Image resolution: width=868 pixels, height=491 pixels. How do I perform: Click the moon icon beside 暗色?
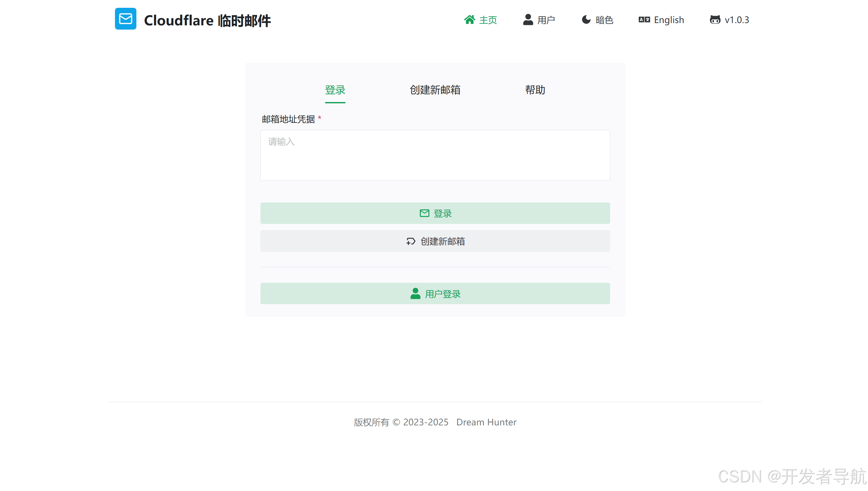tap(586, 19)
